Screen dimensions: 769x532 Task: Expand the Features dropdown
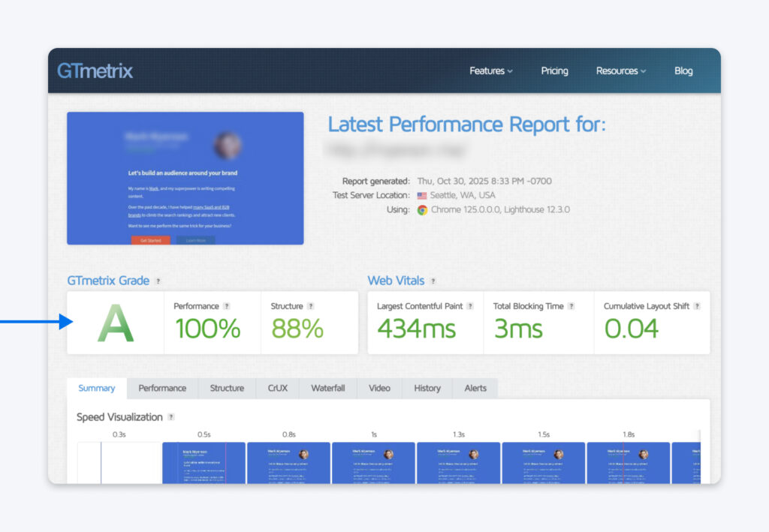pos(490,71)
